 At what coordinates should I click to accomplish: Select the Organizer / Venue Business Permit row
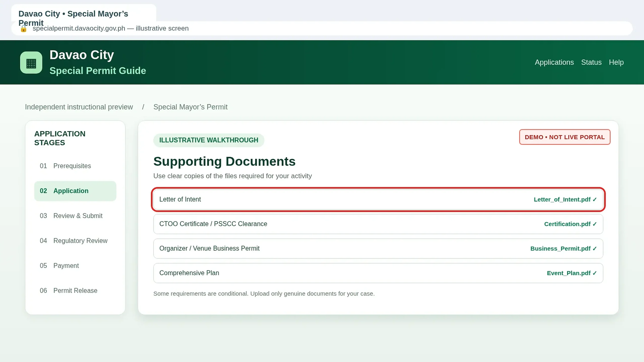[x=378, y=249]
